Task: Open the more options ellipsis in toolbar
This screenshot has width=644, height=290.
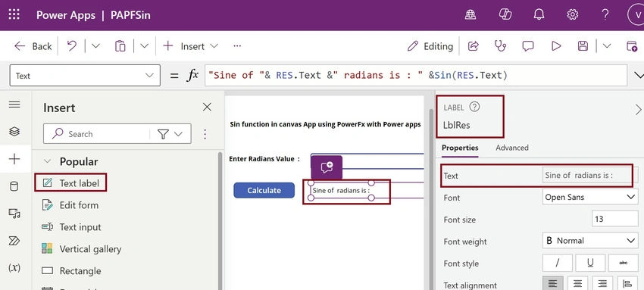Action: 237,46
